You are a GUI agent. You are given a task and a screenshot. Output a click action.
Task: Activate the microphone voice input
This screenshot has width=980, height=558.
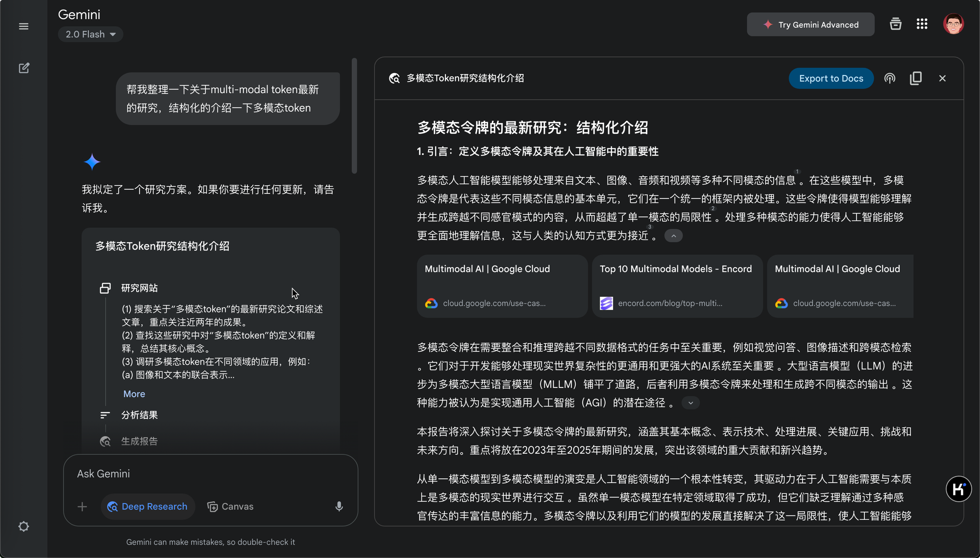339,507
